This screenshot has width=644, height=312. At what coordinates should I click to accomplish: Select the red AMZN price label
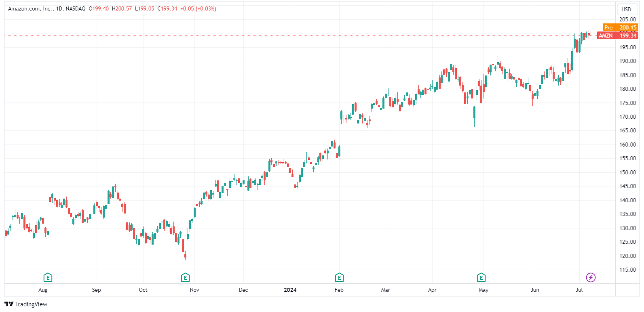[x=606, y=36]
